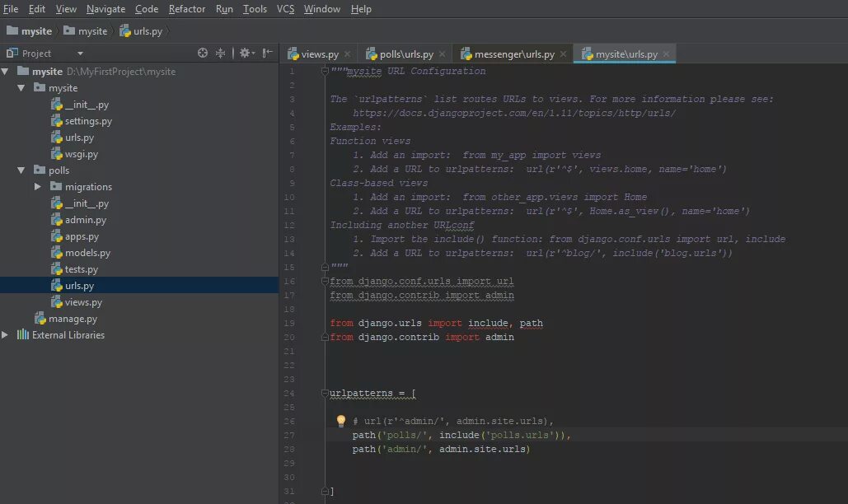Open the Refactor menu
The width and height of the screenshot is (848, 504).
(186, 9)
